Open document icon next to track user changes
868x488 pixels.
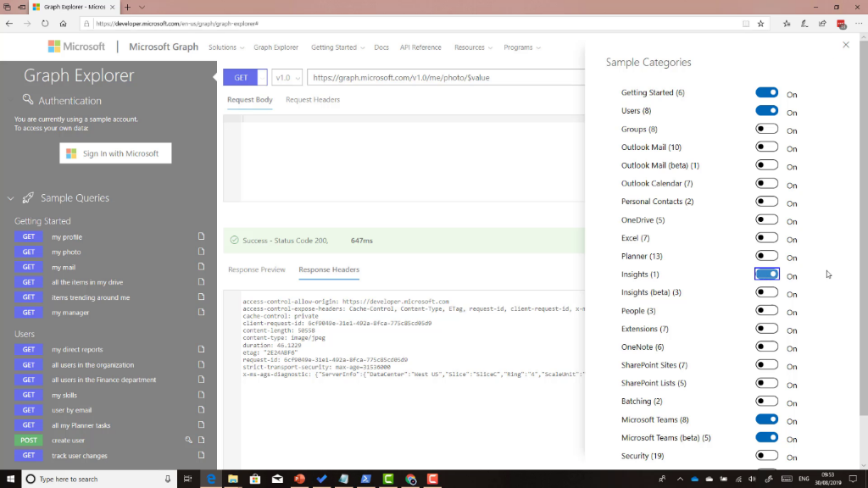202,455
